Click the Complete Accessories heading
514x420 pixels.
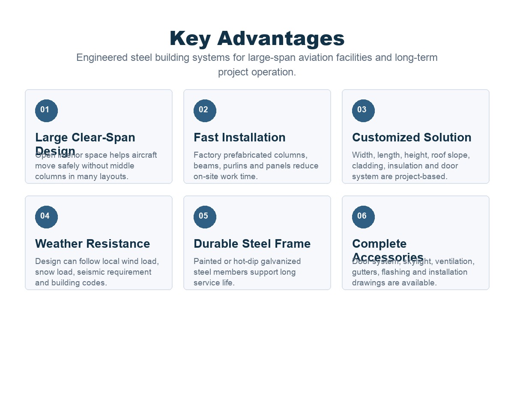coord(388,250)
